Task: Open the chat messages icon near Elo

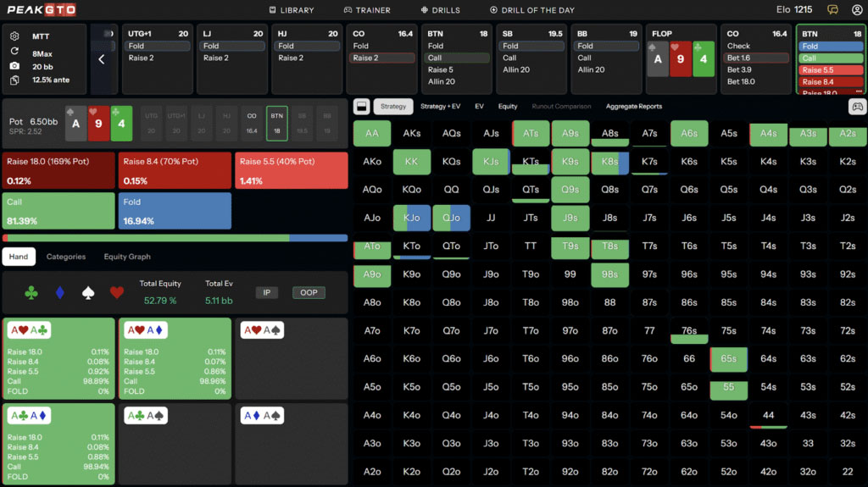Action: tap(833, 10)
